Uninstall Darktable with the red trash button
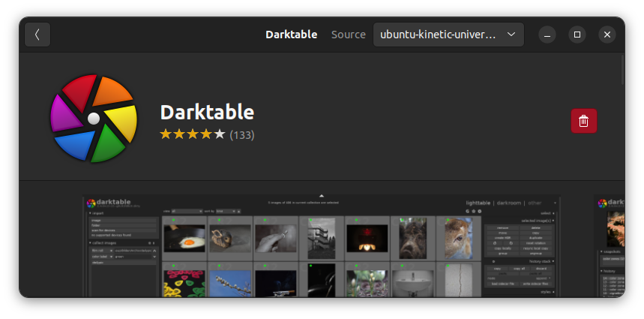The height and width of the screenshot is (319, 644). (x=583, y=121)
